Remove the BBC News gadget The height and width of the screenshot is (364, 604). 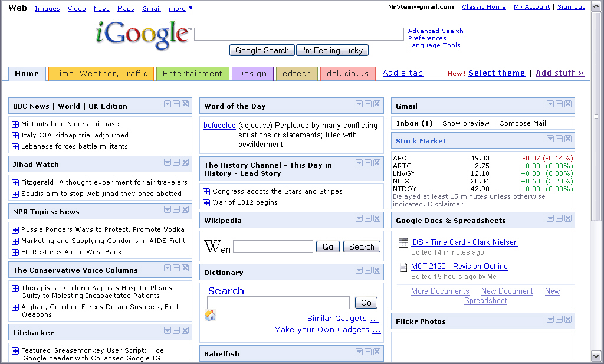[185, 104]
